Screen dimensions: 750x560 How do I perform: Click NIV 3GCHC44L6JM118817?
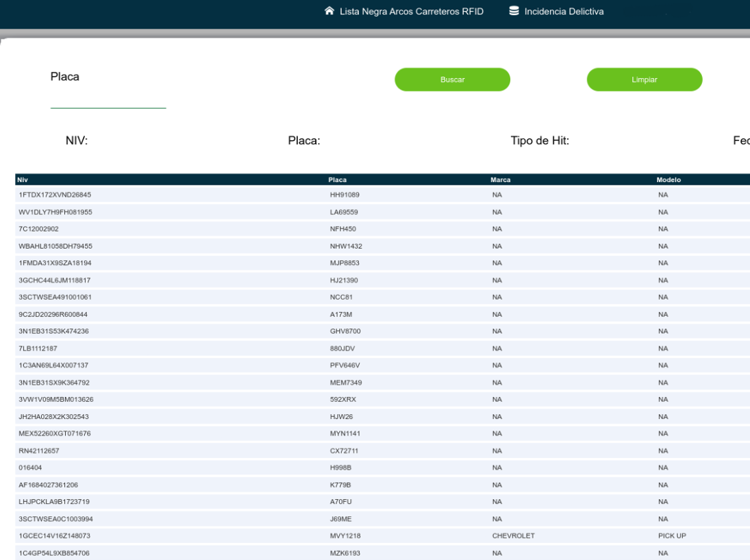pyautogui.click(x=55, y=280)
